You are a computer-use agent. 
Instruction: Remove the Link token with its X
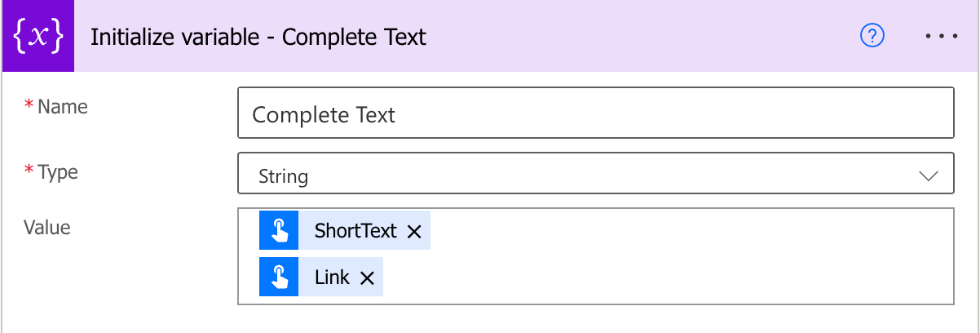tap(367, 278)
